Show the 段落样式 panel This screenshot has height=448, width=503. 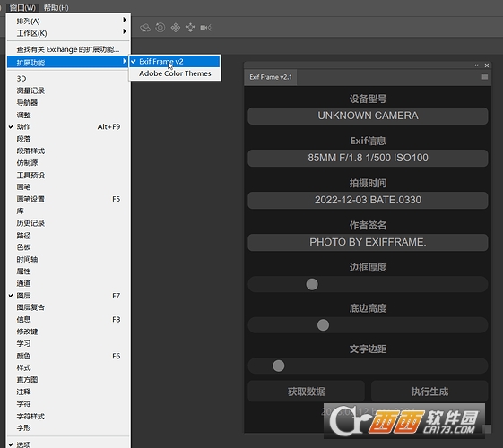click(68, 151)
